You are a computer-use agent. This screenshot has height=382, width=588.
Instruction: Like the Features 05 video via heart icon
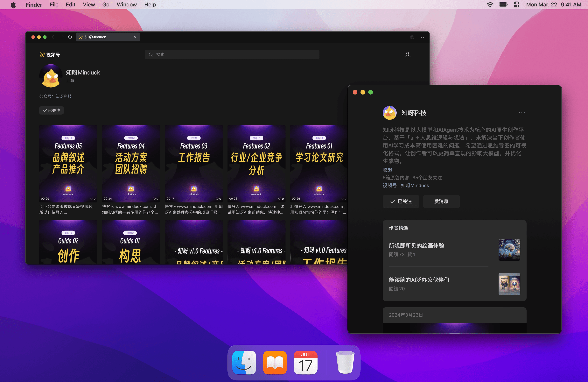click(91, 199)
